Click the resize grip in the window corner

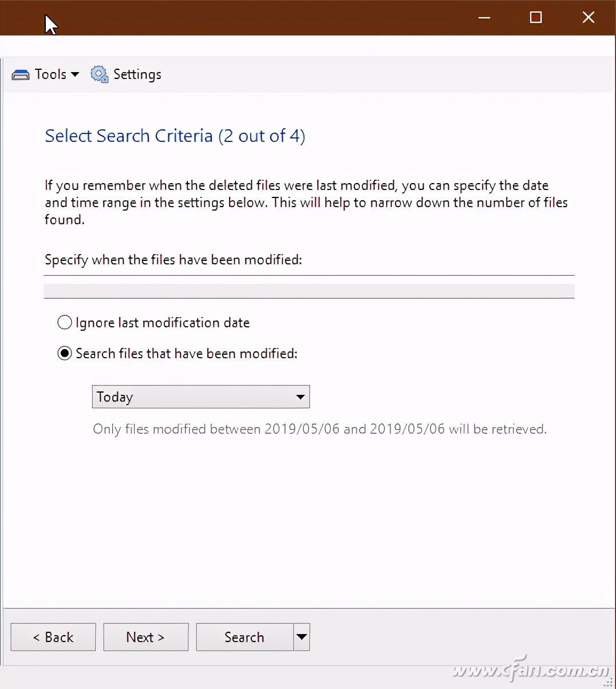[x=609, y=682]
